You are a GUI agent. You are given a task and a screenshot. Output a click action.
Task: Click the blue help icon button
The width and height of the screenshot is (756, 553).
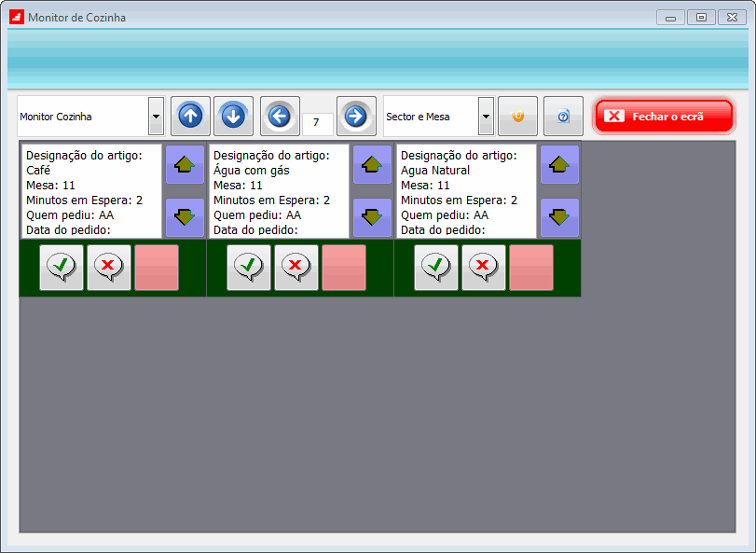click(x=563, y=117)
